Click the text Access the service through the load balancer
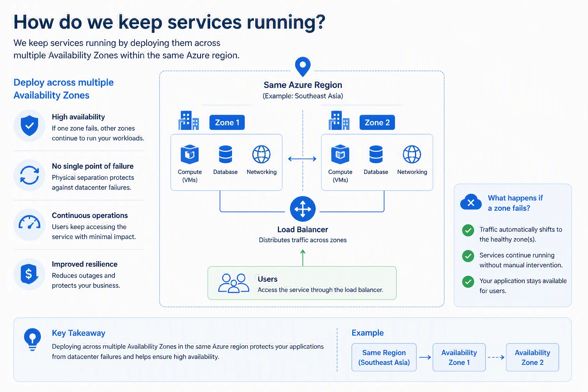 pyautogui.click(x=320, y=290)
